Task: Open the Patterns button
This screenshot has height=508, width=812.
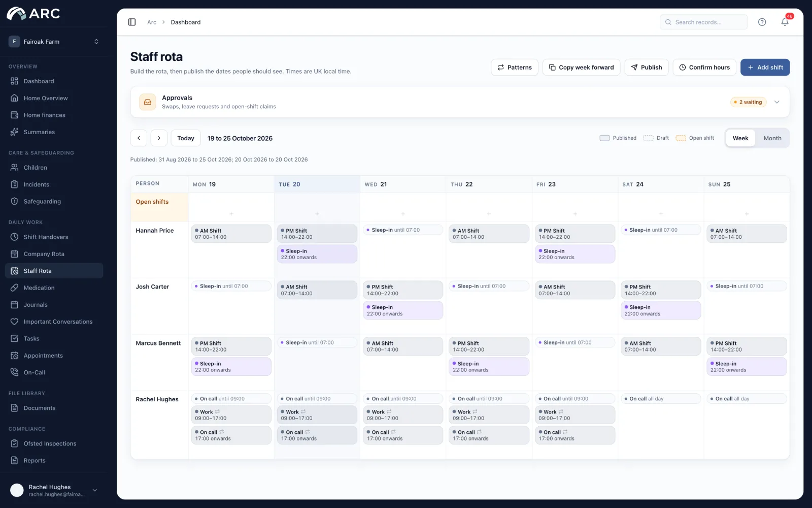Action: (515, 67)
